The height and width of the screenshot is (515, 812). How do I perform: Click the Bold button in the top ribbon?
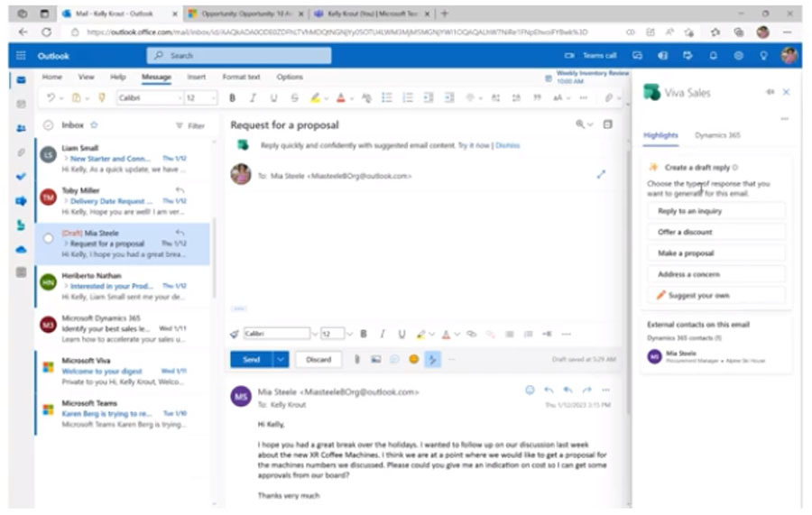[233, 97]
